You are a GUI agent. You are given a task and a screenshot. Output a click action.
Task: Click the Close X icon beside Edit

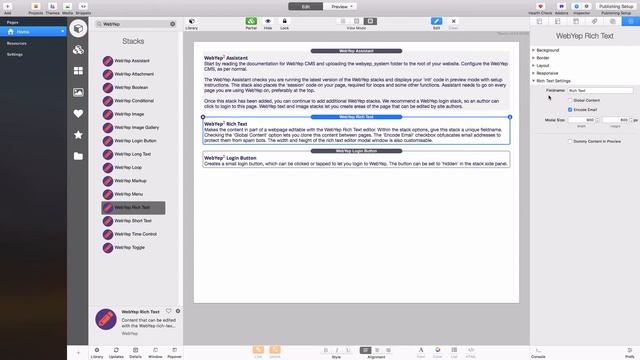[x=453, y=21]
